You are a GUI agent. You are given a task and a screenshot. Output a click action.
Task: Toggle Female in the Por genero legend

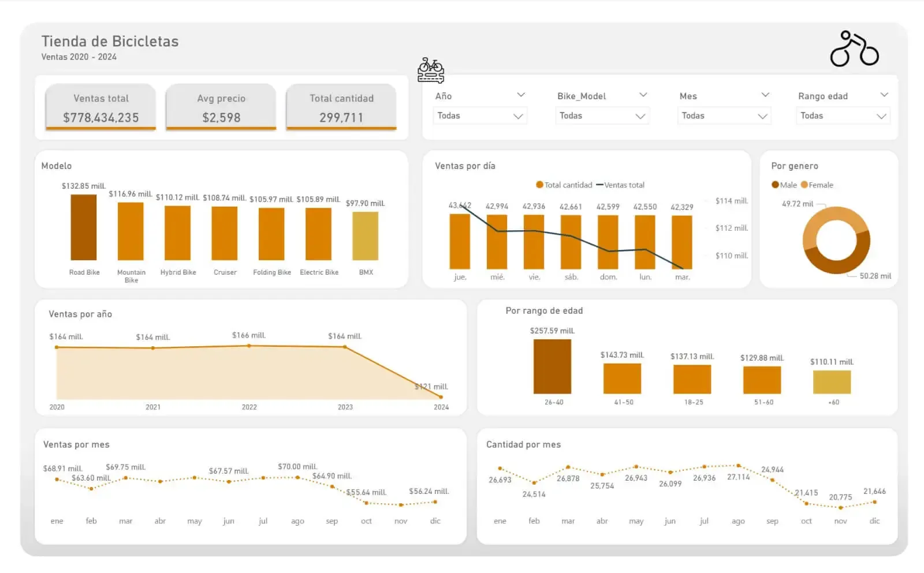(x=818, y=185)
